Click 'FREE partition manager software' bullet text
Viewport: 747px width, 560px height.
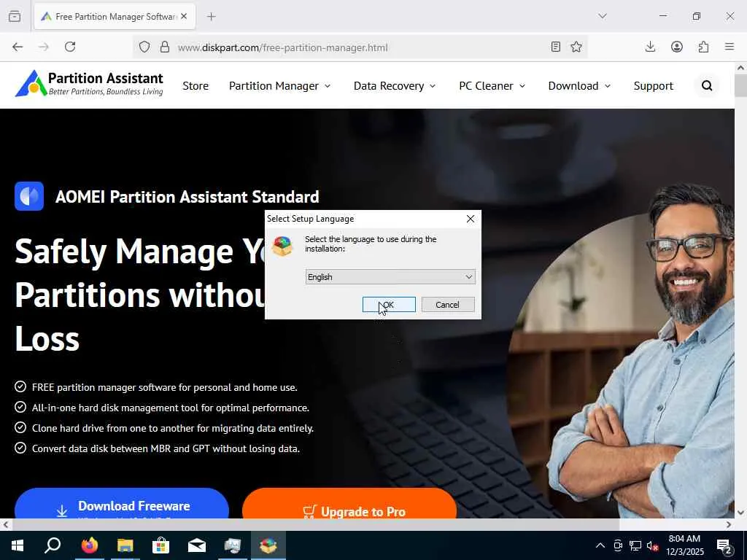[x=164, y=387]
